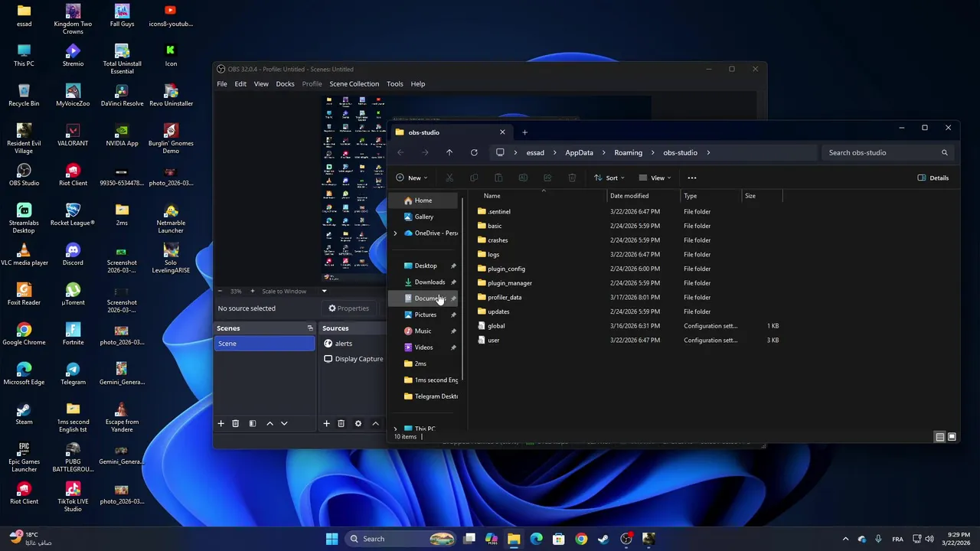Add a new scene in OBS

click(x=220, y=423)
